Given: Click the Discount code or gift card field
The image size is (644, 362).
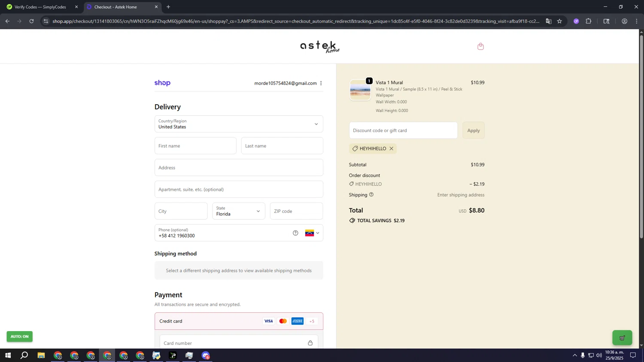Looking at the screenshot, I should [x=403, y=130].
